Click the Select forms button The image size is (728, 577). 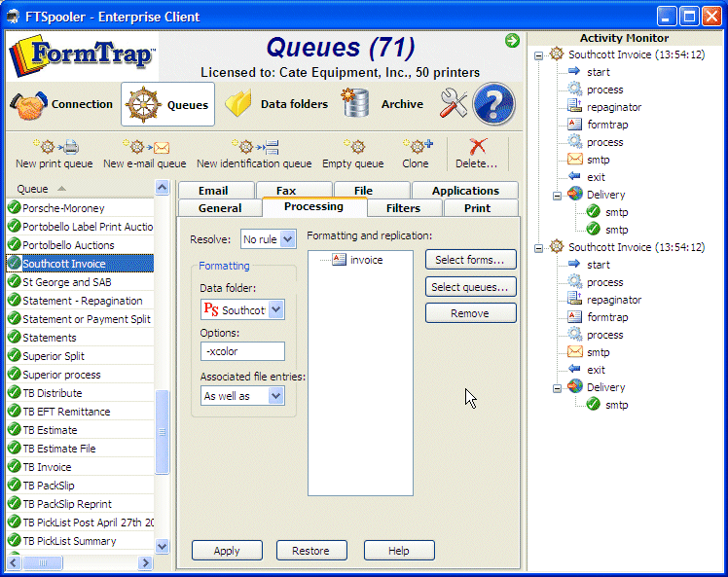(470, 260)
